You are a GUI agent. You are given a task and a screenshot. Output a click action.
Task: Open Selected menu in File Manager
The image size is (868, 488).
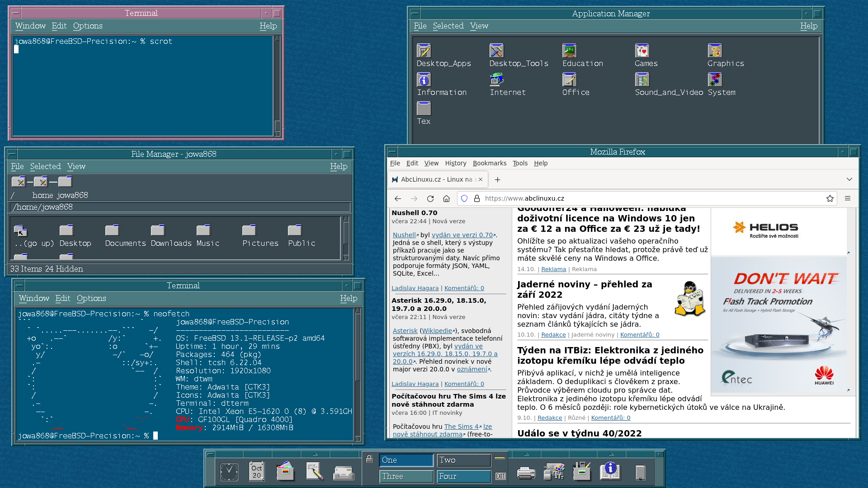(x=45, y=166)
